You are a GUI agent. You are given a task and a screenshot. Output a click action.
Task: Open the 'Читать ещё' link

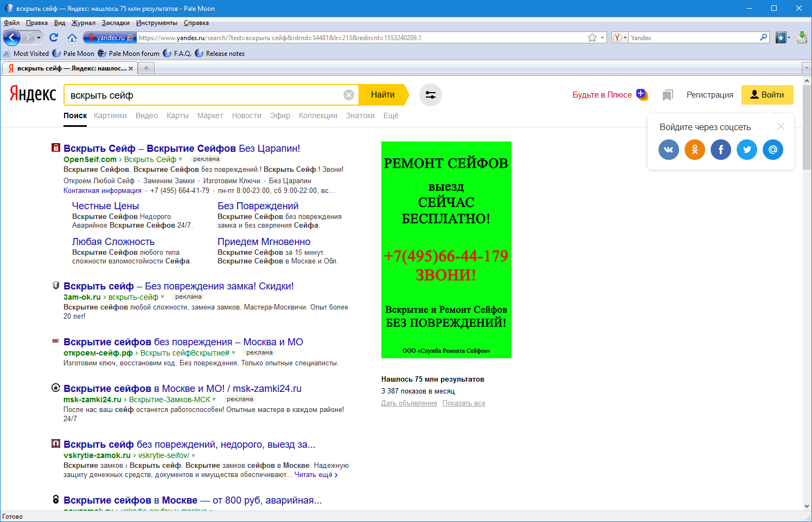[x=316, y=475]
